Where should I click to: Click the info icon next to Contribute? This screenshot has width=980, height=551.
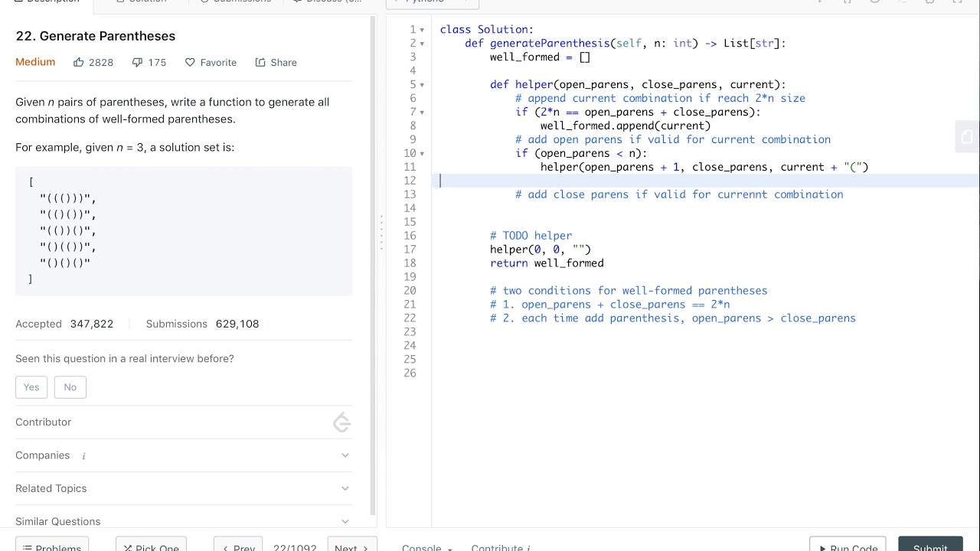tap(529, 549)
